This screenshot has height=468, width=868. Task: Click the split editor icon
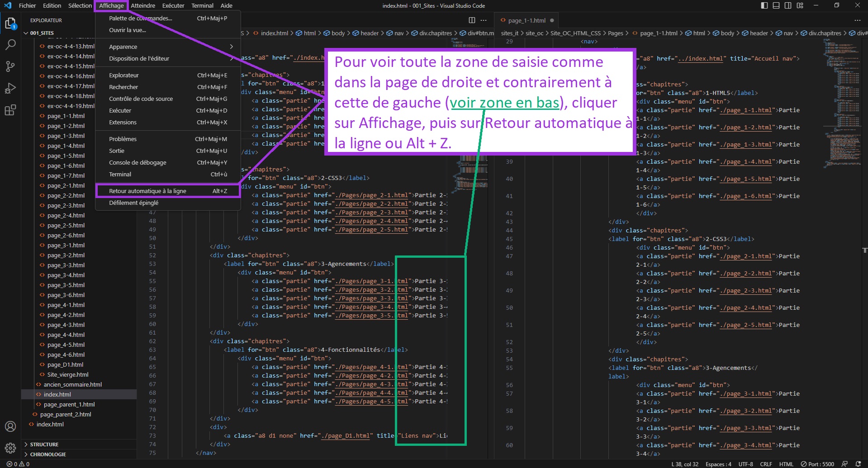click(472, 20)
